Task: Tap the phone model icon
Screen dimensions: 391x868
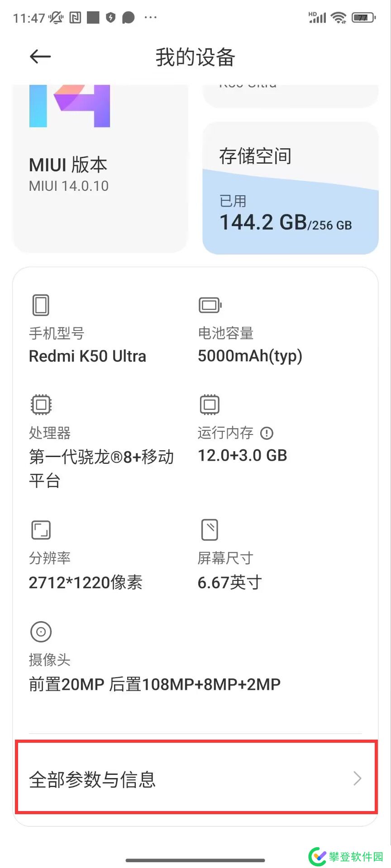Action: click(x=41, y=305)
